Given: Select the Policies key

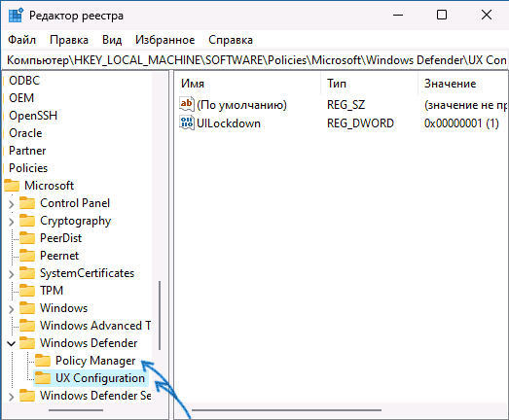Looking at the screenshot, I should tap(28, 168).
